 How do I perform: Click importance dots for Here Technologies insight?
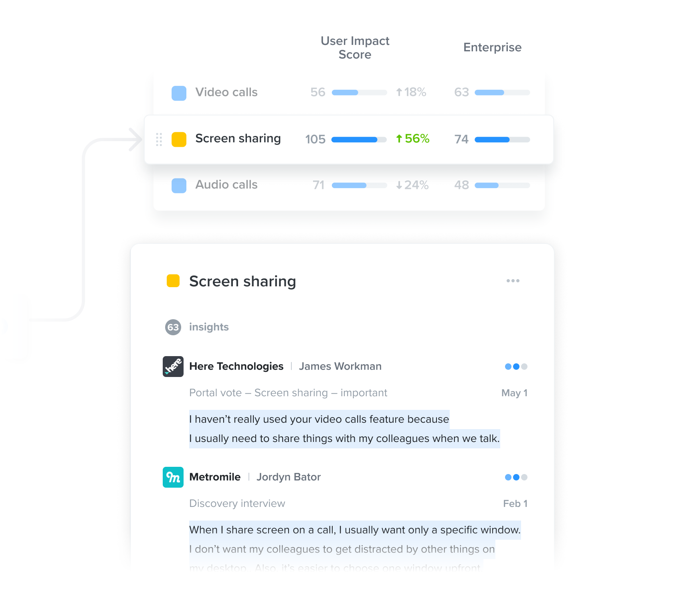[516, 367]
